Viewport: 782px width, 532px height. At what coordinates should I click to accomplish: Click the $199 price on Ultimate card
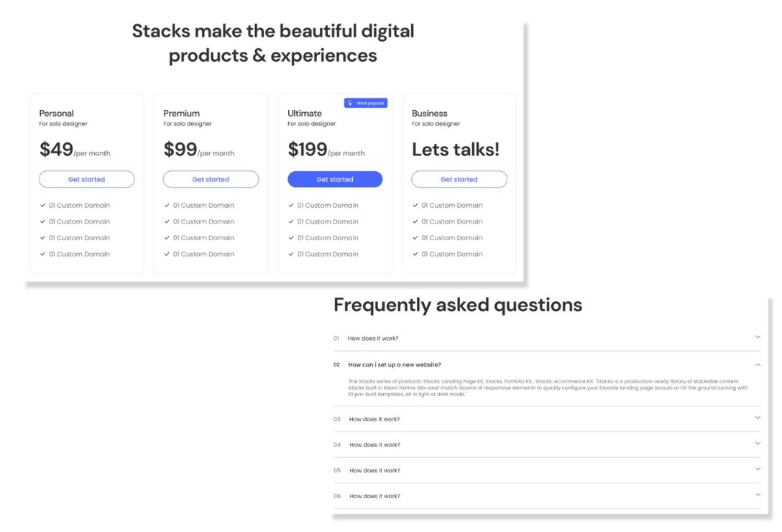click(x=308, y=150)
